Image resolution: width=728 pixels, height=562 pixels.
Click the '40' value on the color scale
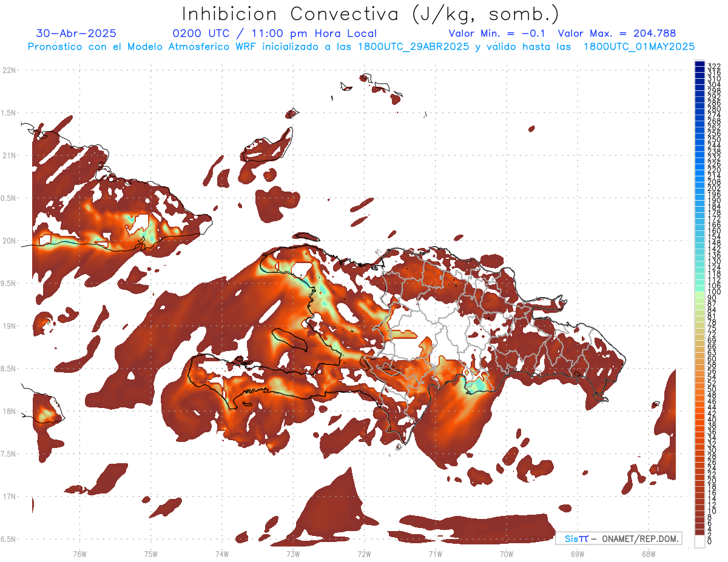pyautogui.click(x=712, y=420)
